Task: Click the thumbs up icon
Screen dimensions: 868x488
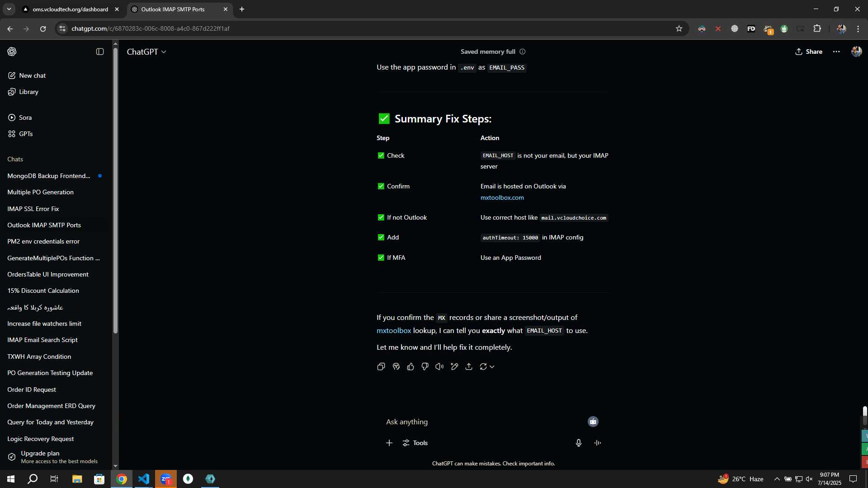Action: coord(410,366)
